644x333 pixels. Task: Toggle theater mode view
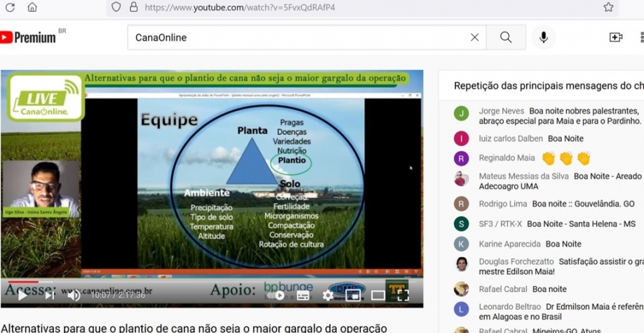pos(378,296)
